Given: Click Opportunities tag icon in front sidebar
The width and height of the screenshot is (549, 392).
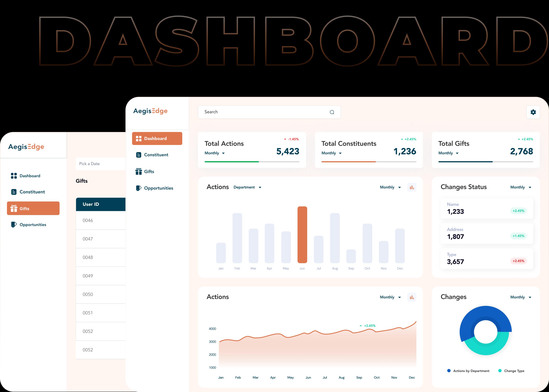Looking at the screenshot, I should point(139,188).
